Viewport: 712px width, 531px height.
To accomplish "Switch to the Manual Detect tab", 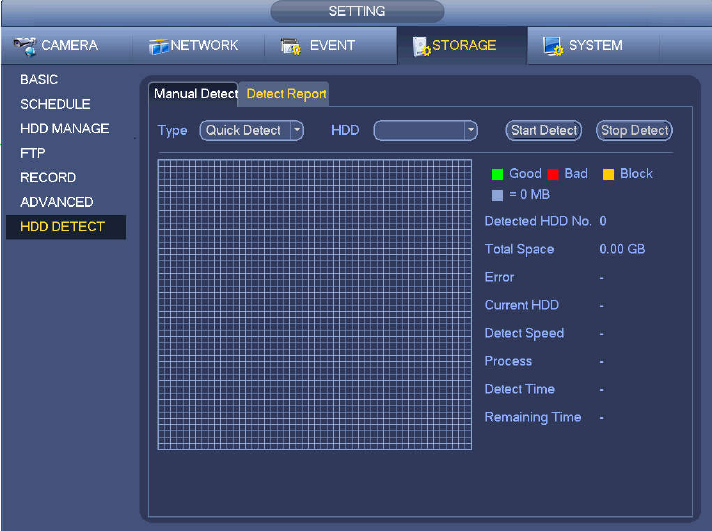I will tap(193, 94).
